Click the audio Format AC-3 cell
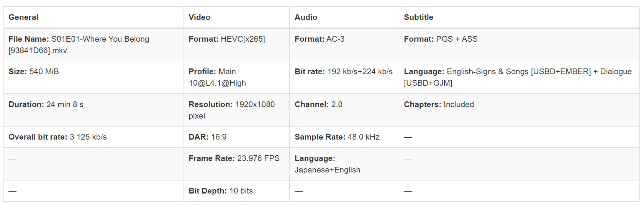The image size is (644, 205). pos(344,45)
